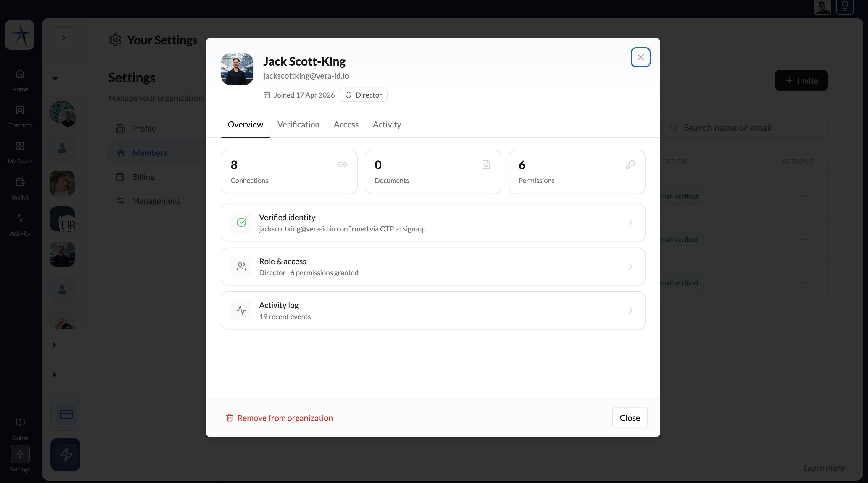Image resolution: width=868 pixels, height=483 pixels.
Task: Open the Documents stat card
Action: coord(433,172)
